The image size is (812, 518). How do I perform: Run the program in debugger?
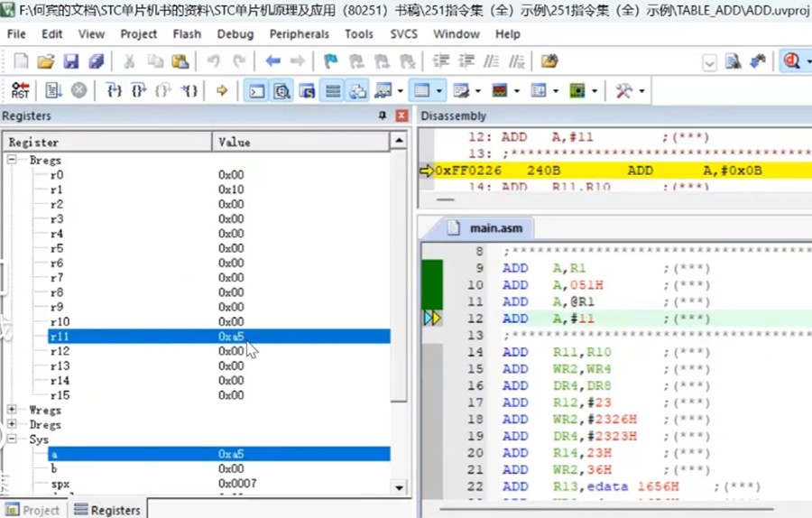pos(53,90)
